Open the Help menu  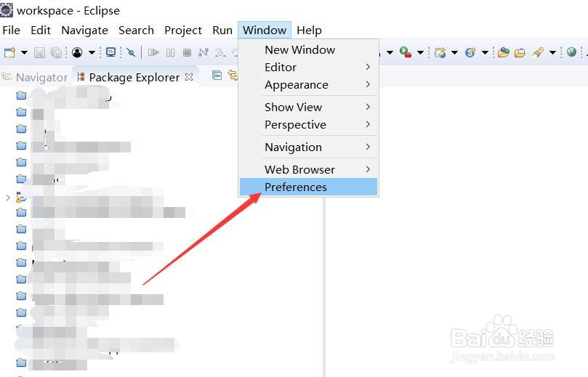click(309, 30)
